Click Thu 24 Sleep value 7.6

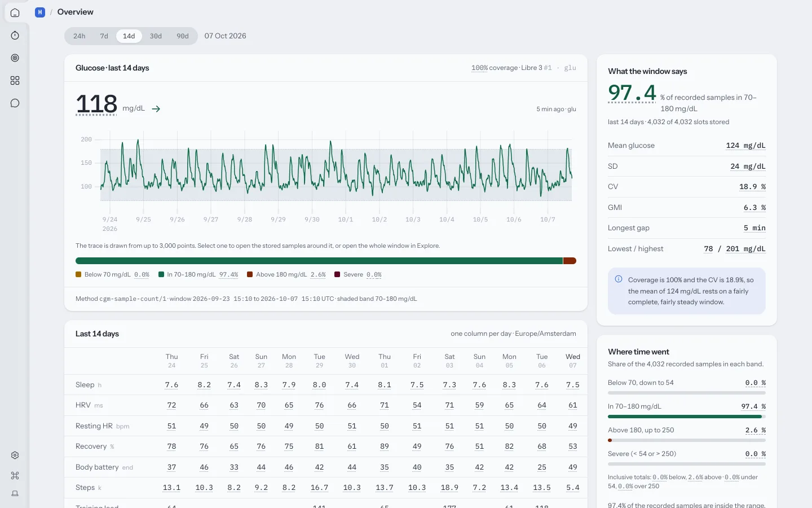[171, 385]
